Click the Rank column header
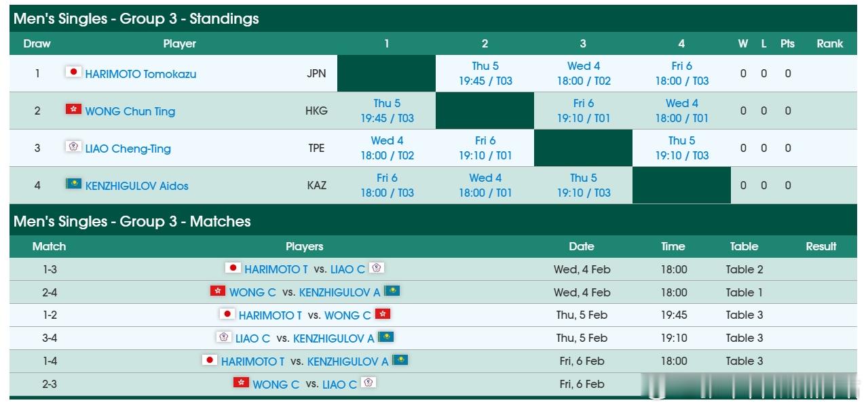Image resolution: width=868 pixels, height=409 pixels. 829,43
